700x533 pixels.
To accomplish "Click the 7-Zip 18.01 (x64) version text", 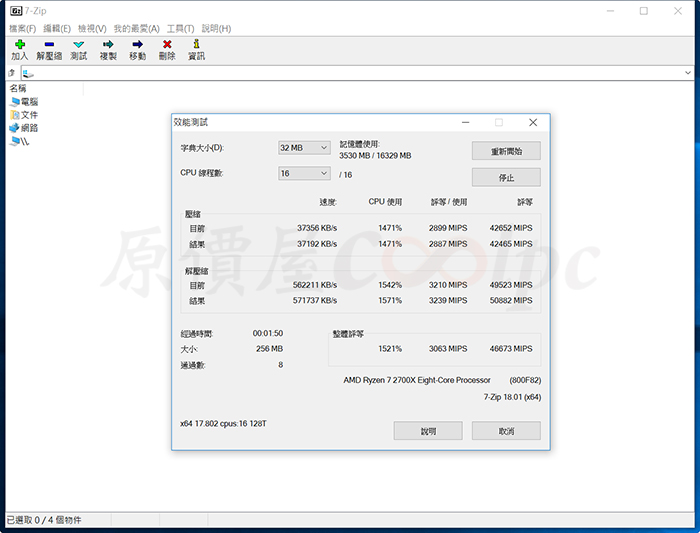I will click(x=512, y=397).
